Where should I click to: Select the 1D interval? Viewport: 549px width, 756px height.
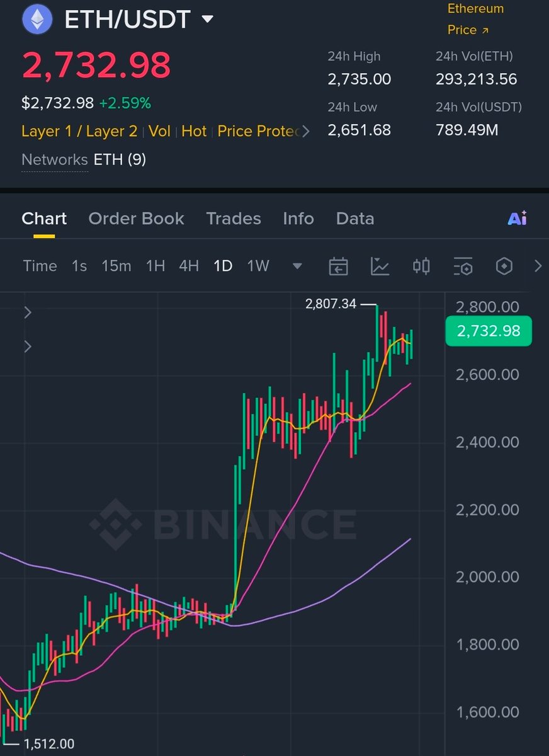click(x=223, y=266)
